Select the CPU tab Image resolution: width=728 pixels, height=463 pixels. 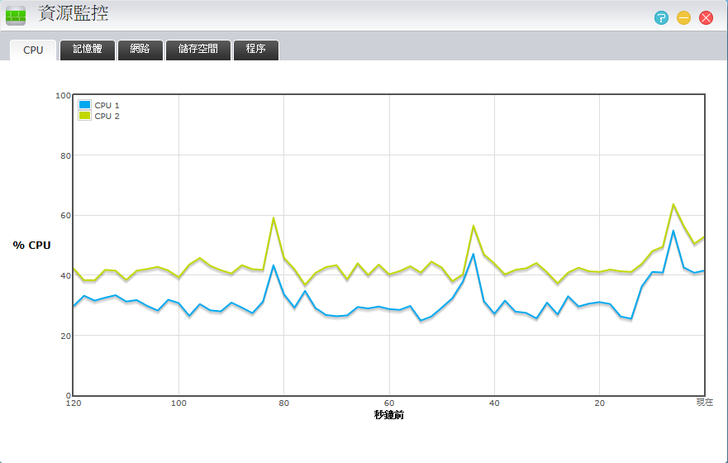pyautogui.click(x=33, y=50)
